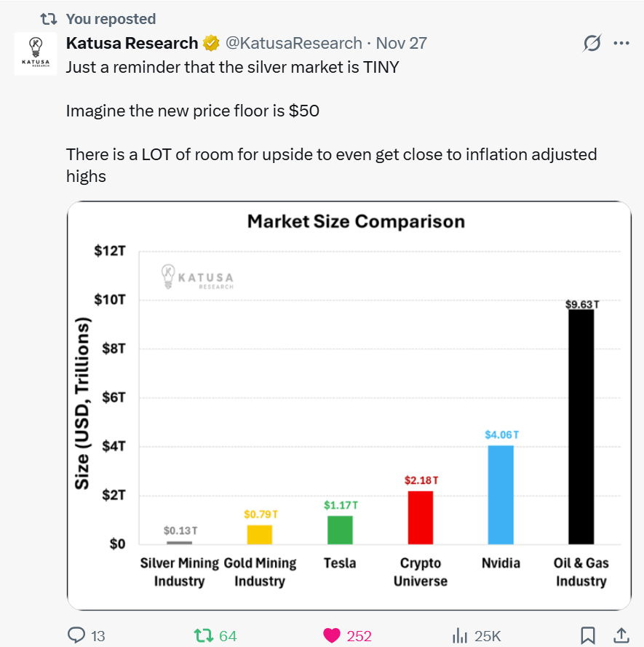Click the red Crypto Universe bar
The width and height of the screenshot is (644, 647).
click(x=421, y=517)
